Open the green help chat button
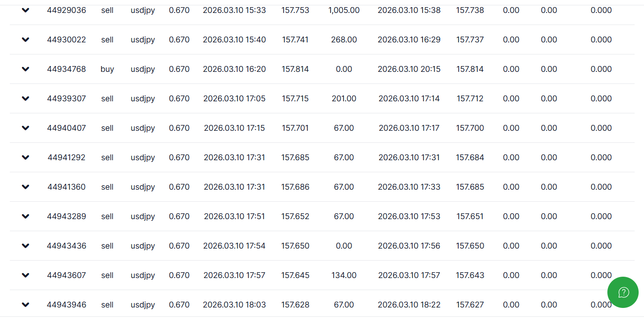 point(623,292)
